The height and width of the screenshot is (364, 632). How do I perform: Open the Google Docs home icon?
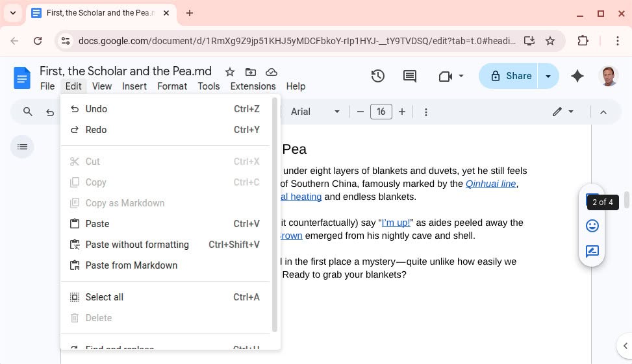point(22,77)
